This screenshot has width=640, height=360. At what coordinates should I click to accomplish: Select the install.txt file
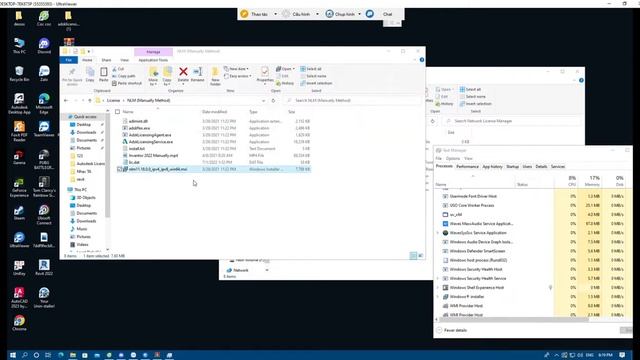click(x=137, y=149)
